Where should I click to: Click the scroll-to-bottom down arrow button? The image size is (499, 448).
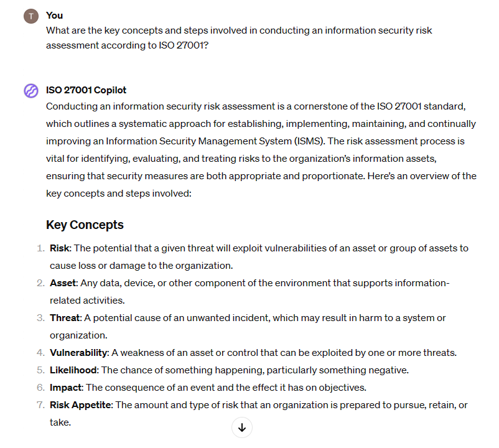coord(242,427)
